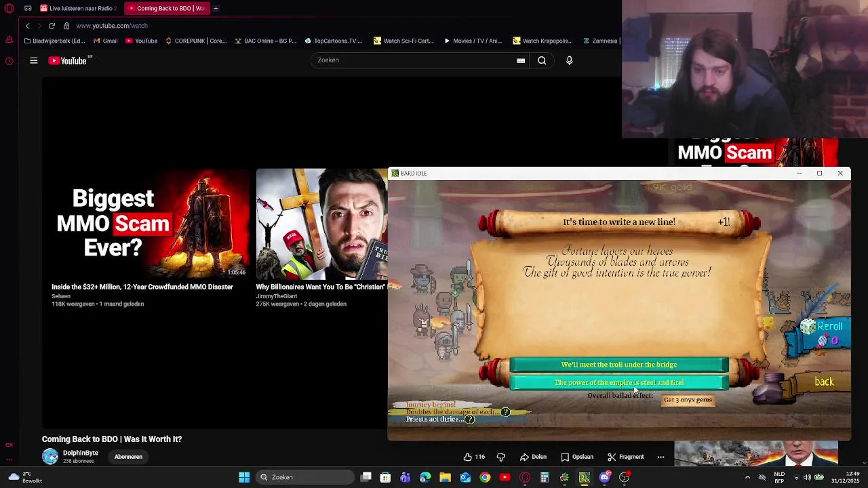This screenshot has height=488, width=868.
Task: Switch to Live luisteren naar Radio tab
Action: [78, 8]
